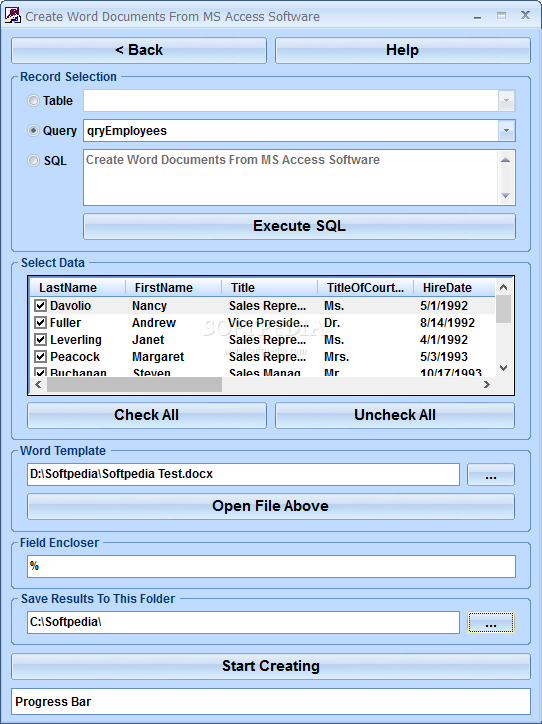The height and width of the screenshot is (724, 542).
Task: Click the Progress Bar area
Action: tap(271, 702)
